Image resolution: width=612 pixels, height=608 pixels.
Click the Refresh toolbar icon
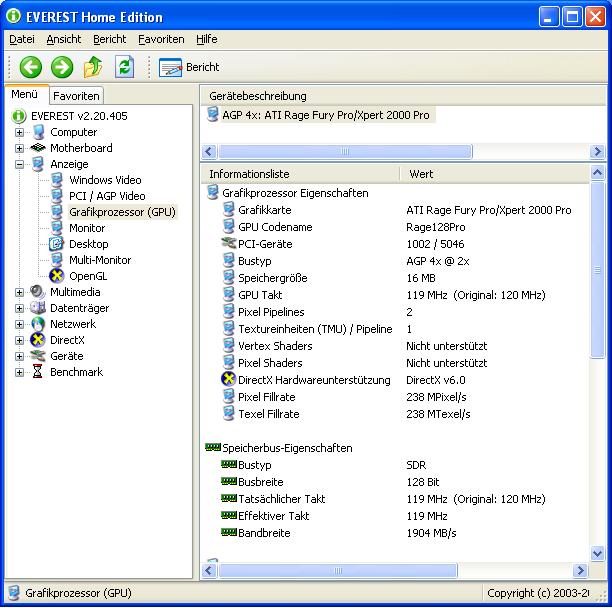[125, 67]
